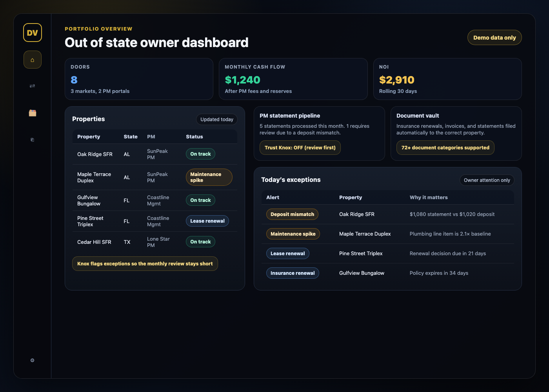549x392 pixels.
Task: Click 3 markets, 2 PM portals text
Action: (100, 91)
